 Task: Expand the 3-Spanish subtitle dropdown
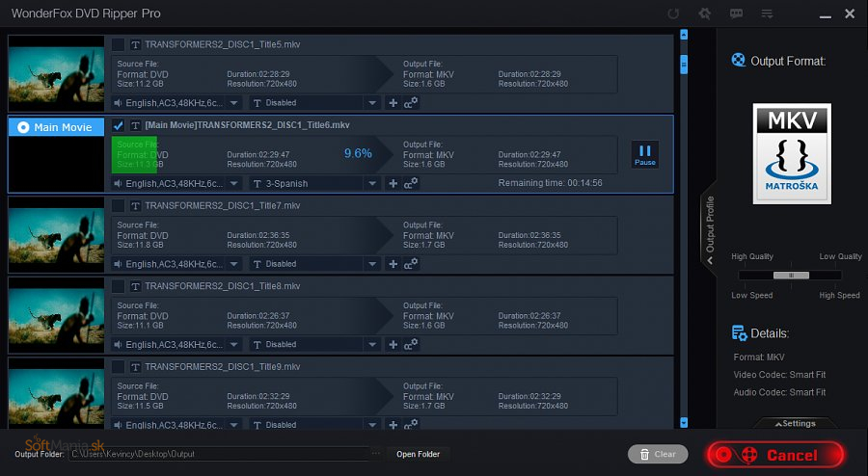tap(371, 183)
